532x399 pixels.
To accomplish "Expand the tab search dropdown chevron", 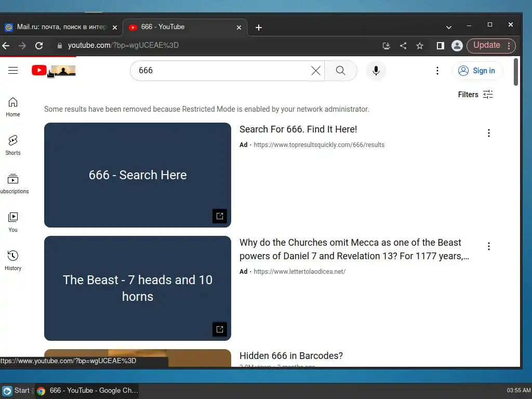I will tap(448, 28).
